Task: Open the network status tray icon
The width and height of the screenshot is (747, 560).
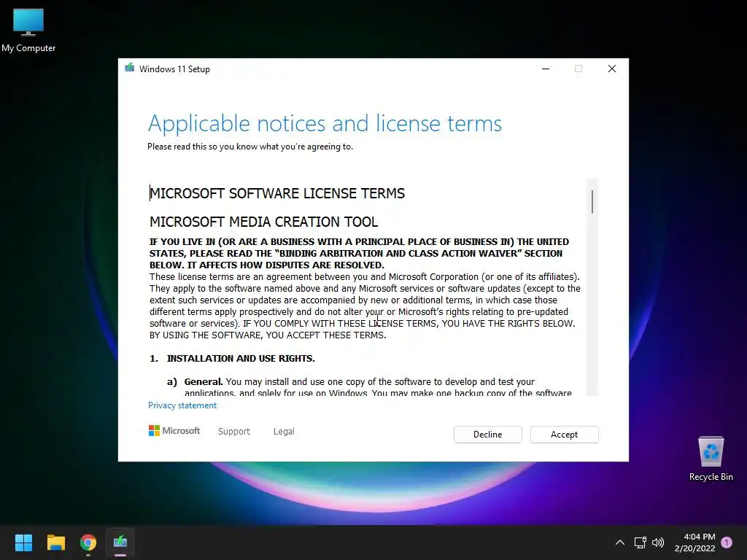Action: click(x=640, y=542)
